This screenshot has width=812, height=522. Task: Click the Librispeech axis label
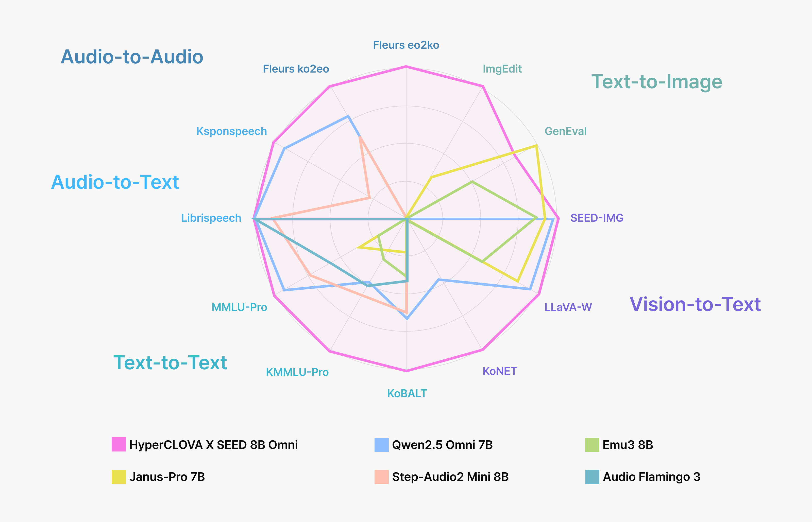pyautogui.click(x=211, y=218)
